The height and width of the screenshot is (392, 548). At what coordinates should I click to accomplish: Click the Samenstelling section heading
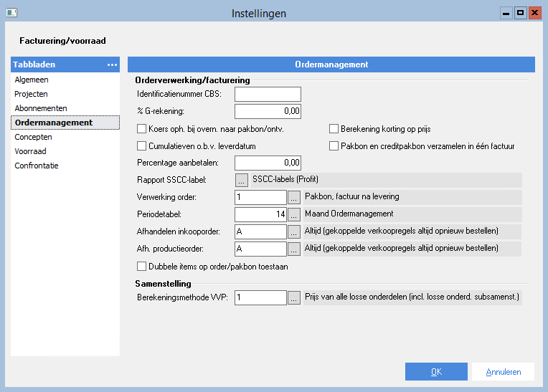(x=164, y=284)
